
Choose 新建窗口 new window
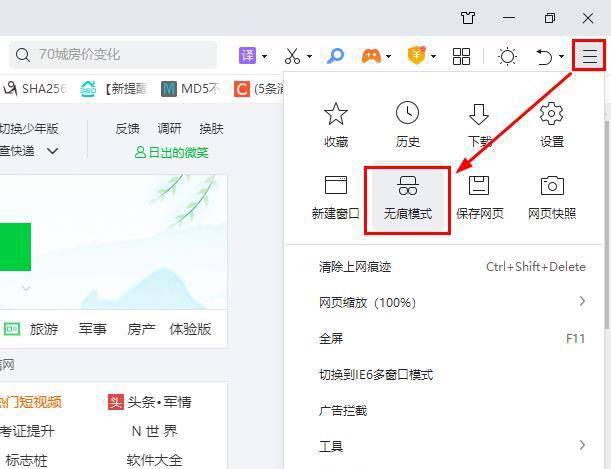[x=336, y=197]
